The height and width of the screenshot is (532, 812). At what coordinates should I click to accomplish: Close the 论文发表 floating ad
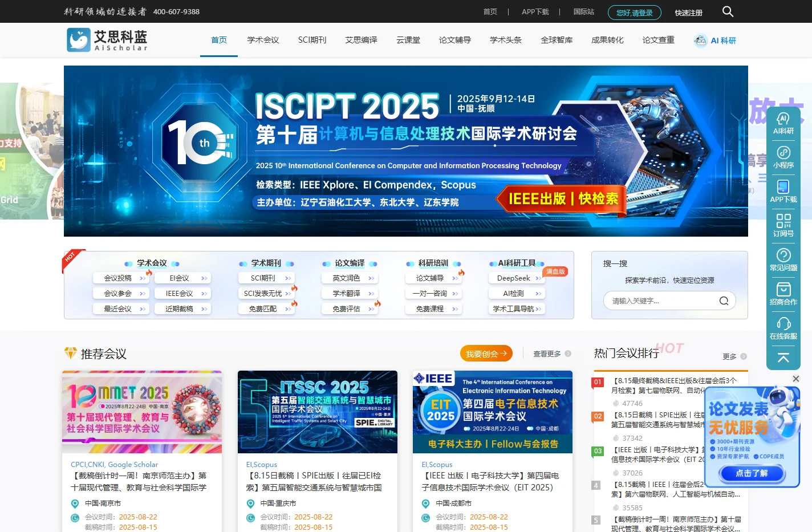tap(796, 379)
